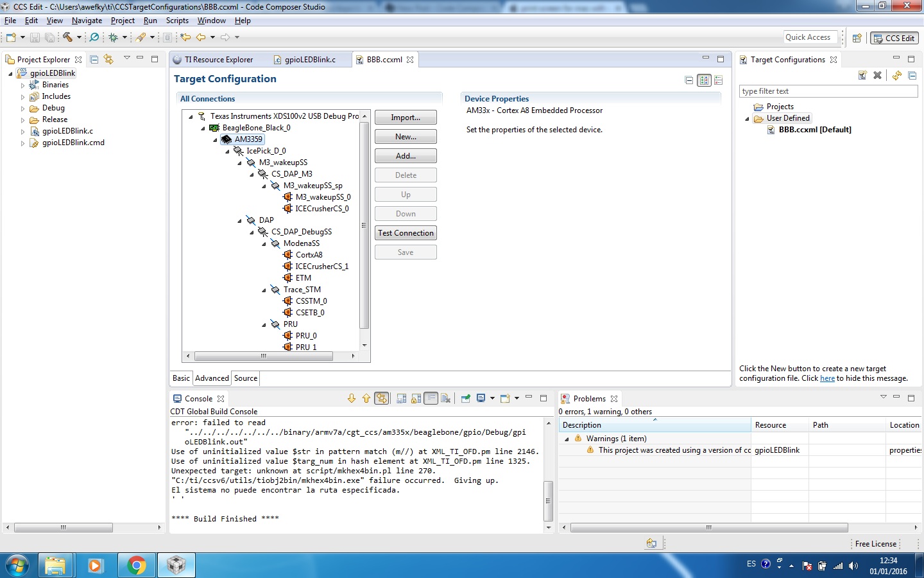The height and width of the screenshot is (578, 924).
Task: Open Project Explorer view menu triangle
Action: pyautogui.click(x=127, y=58)
